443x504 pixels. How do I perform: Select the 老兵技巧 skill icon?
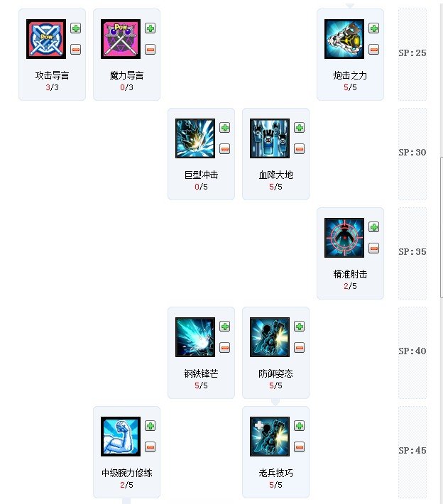click(x=270, y=436)
